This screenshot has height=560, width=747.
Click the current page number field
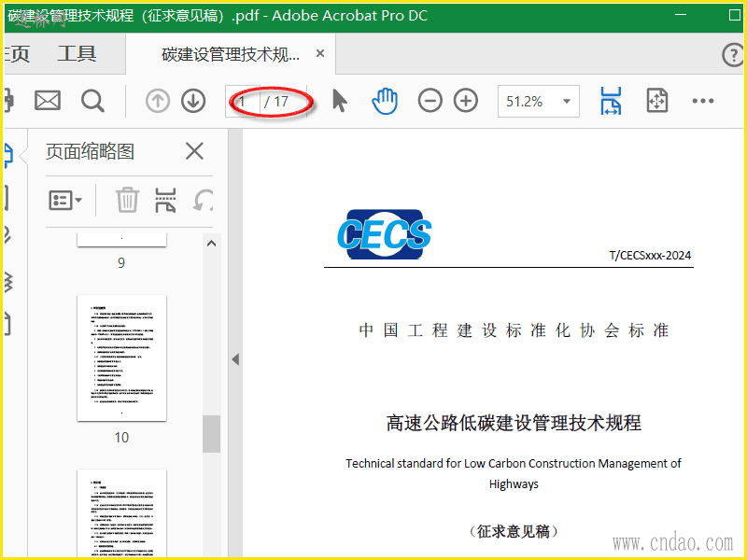[x=243, y=102]
